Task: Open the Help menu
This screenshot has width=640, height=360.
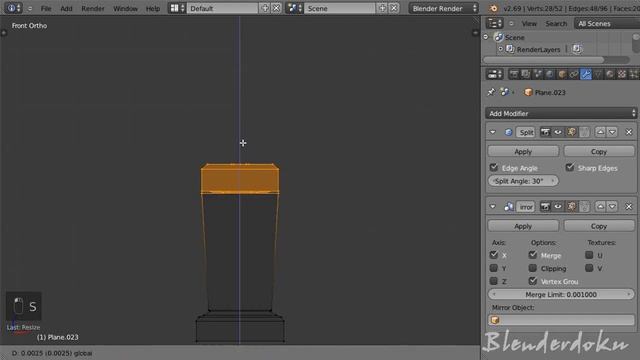Action: (153, 9)
